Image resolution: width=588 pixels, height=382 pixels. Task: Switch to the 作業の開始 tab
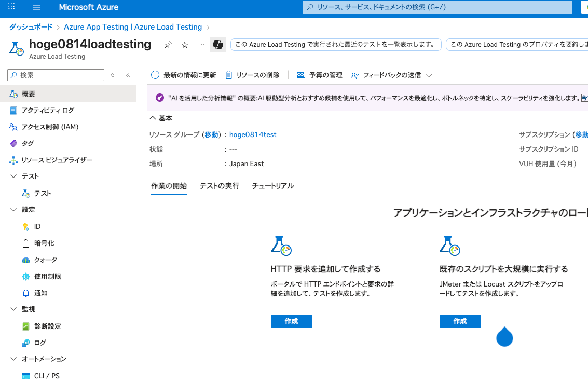click(x=169, y=186)
